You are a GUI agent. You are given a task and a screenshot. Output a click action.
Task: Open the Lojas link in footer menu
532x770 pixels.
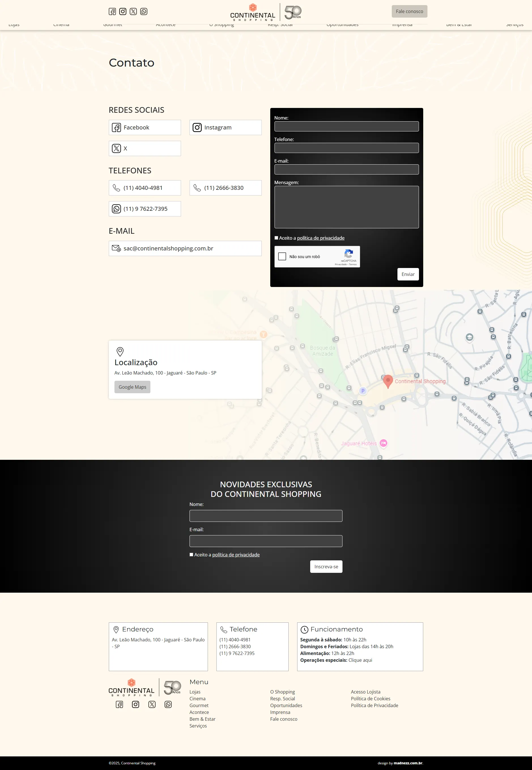coord(195,692)
